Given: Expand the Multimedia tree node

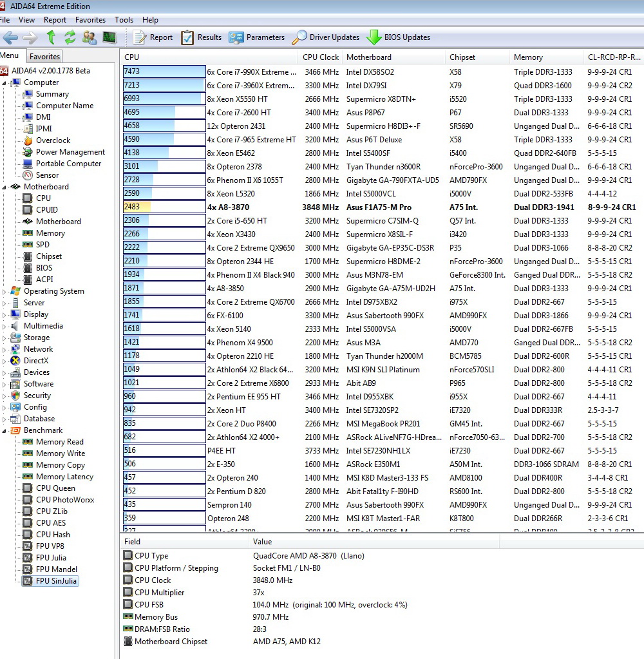Looking at the screenshot, I should point(5,326).
